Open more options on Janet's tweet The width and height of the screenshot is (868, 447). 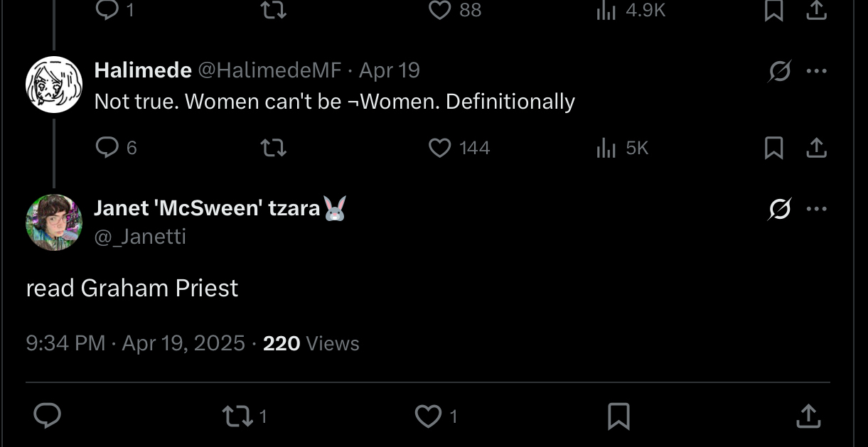[x=817, y=209]
